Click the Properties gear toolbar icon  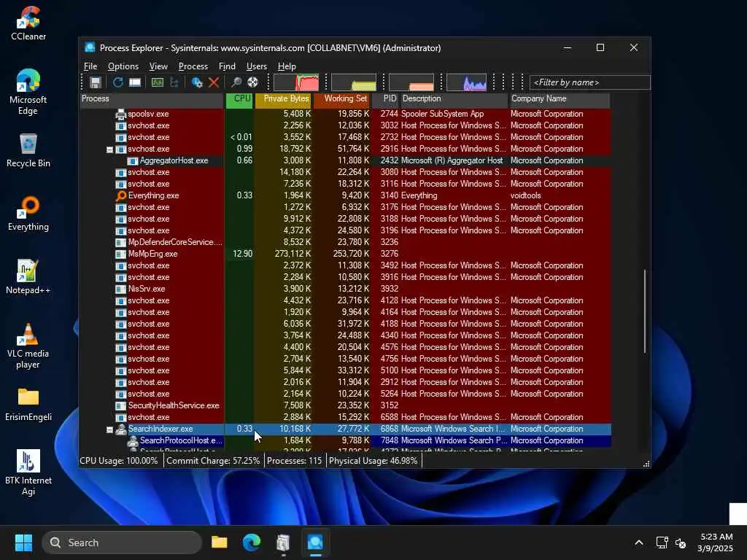pos(197,82)
